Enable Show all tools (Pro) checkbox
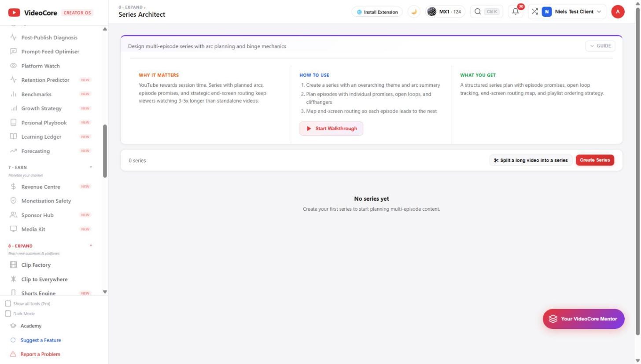Image resolution: width=641 pixels, height=364 pixels. click(8, 304)
